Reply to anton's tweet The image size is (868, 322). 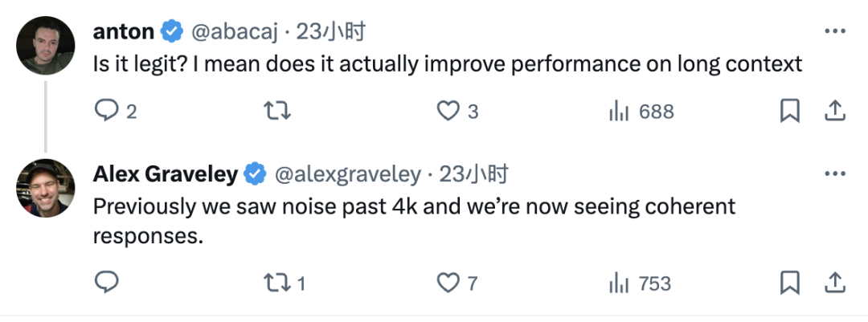tap(107, 112)
